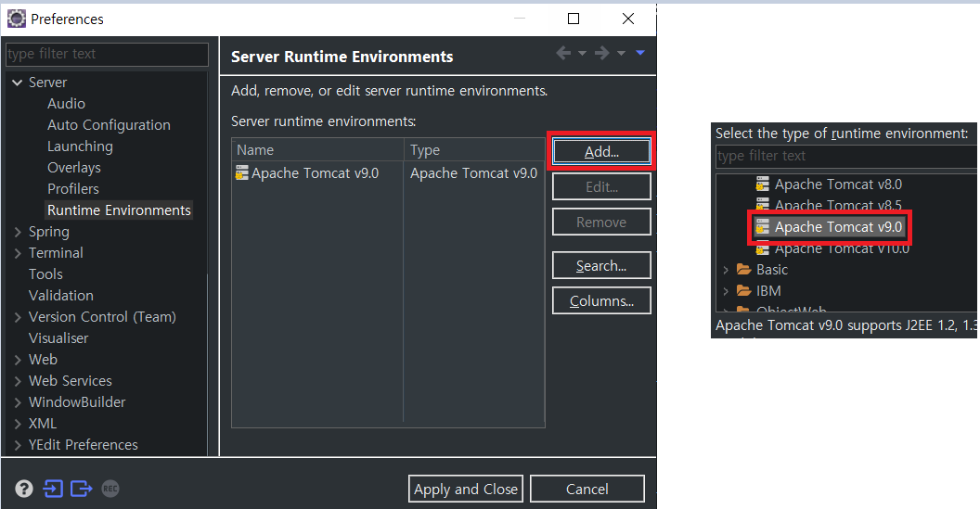Click Apache Tomcat v9.0 icon in type list
Viewport: 980px width, 509px height.
tap(763, 227)
